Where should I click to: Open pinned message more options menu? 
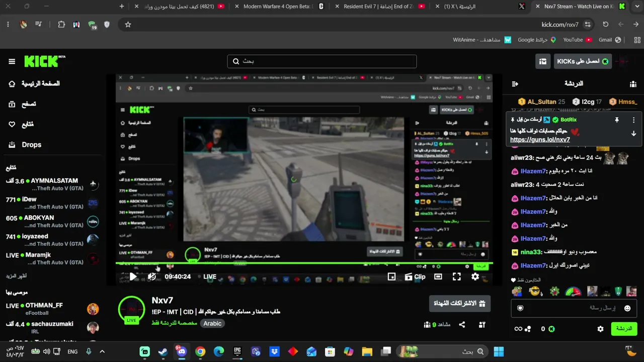633,120
